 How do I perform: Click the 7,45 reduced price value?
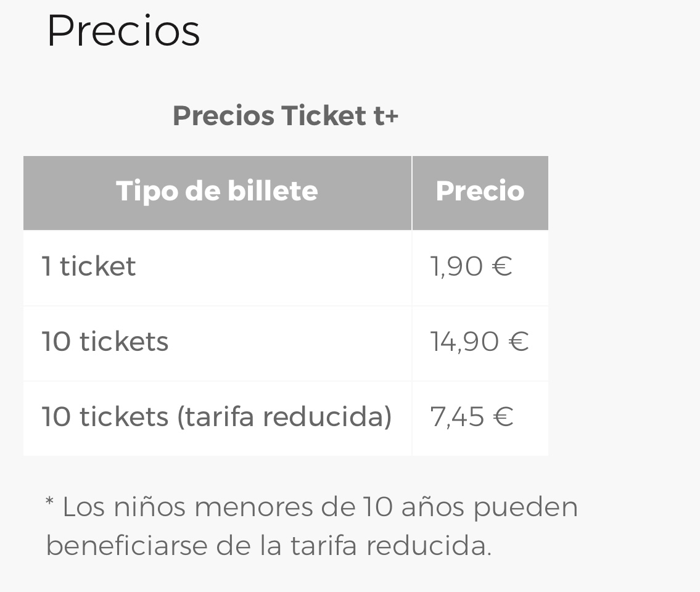(457, 417)
